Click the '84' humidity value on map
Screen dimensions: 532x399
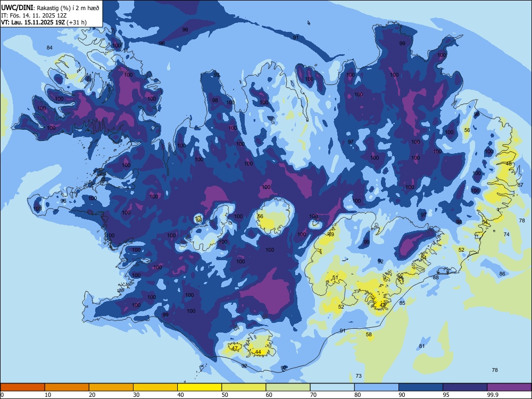pyautogui.click(x=49, y=47)
